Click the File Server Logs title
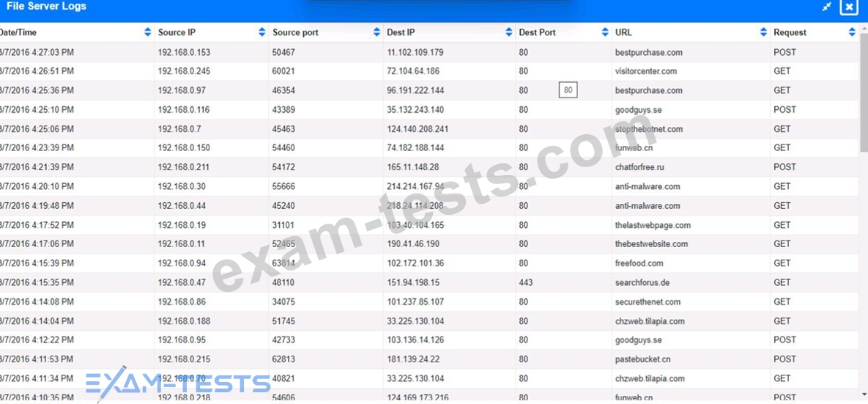 point(46,7)
